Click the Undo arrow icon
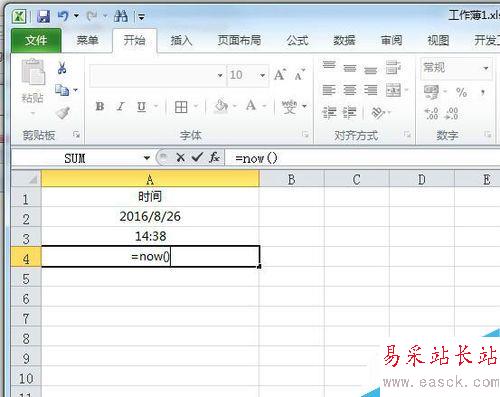This screenshot has height=397, width=500. 63,16
